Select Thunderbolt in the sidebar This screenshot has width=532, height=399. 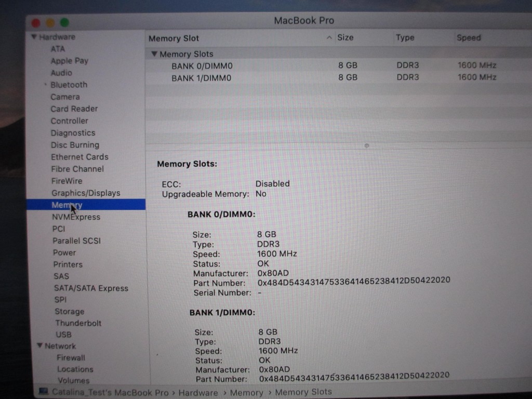click(x=78, y=323)
